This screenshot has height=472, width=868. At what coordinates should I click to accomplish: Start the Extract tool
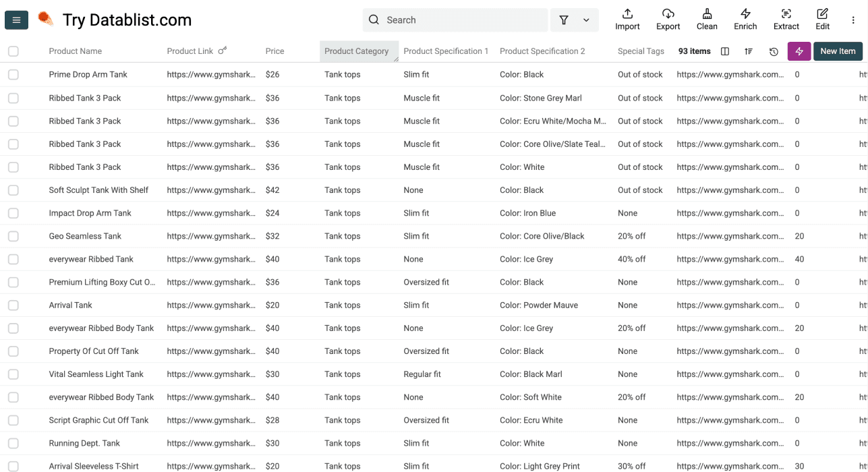[x=786, y=19]
